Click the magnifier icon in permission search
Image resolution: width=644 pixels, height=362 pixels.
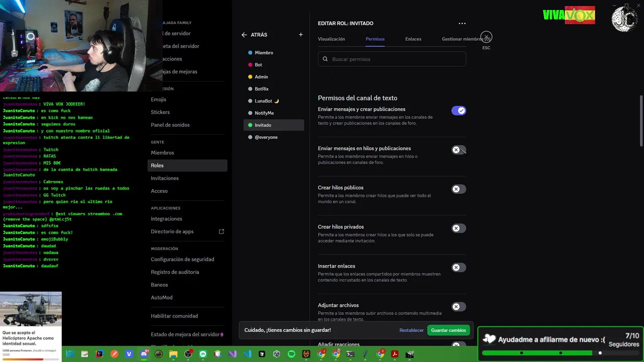click(x=326, y=59)
